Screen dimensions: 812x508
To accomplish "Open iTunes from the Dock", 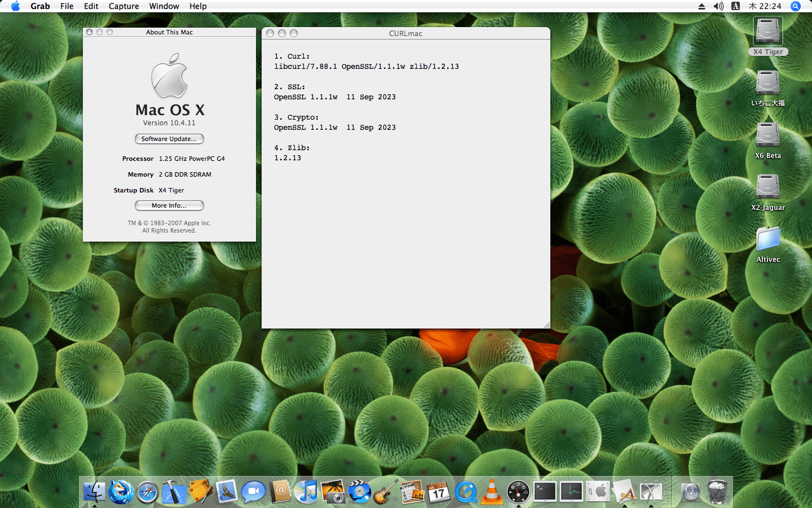I will [307, 492].
